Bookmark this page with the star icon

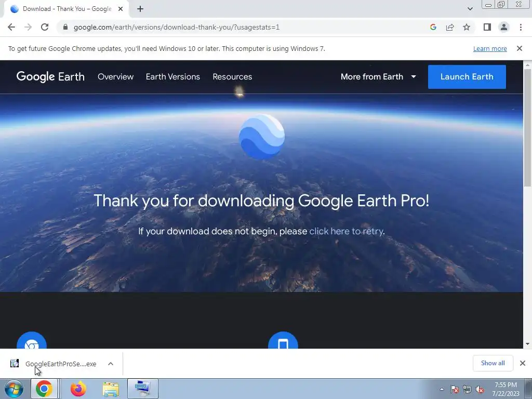click(x=467, y=27)
